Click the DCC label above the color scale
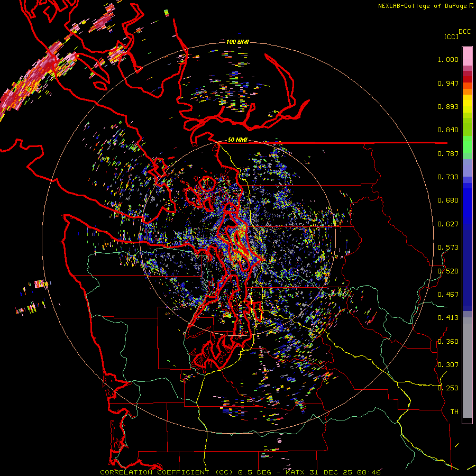 coord(464,32)
